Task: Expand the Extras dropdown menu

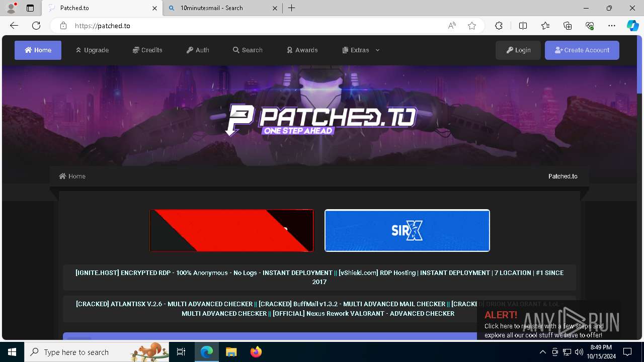Action: [361, 50]
